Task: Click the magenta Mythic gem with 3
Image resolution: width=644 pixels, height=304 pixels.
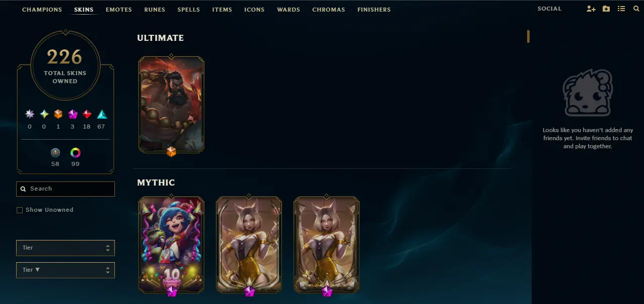Action: pos(73,114)
